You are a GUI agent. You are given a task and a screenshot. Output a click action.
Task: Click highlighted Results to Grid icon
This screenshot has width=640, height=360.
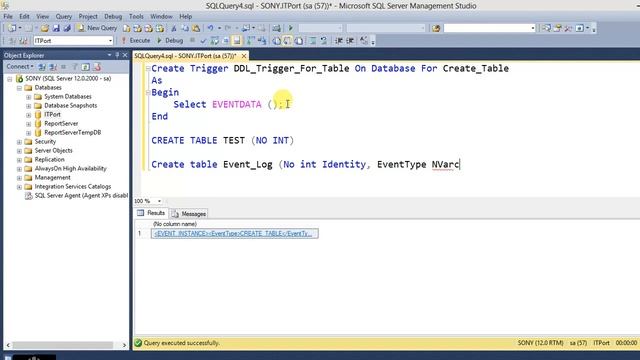tap(287, 40)
